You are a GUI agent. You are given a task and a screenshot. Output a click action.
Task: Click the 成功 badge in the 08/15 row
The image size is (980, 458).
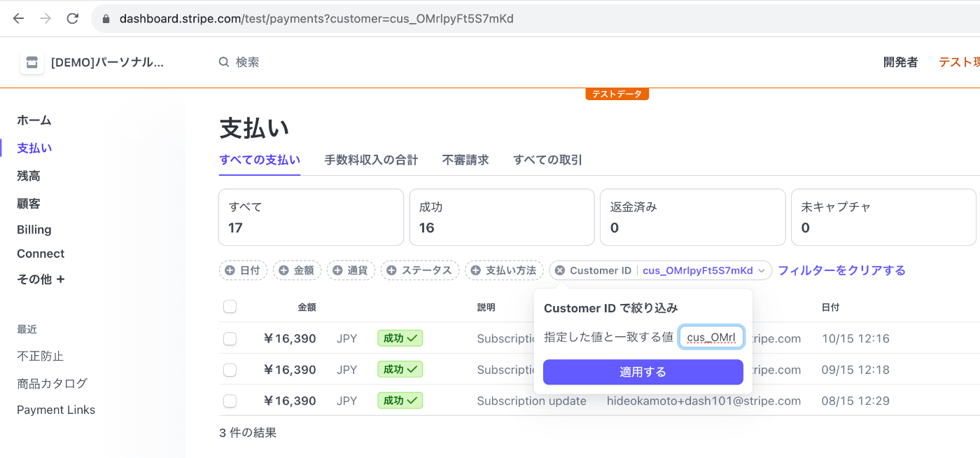(x=400, y=401)
